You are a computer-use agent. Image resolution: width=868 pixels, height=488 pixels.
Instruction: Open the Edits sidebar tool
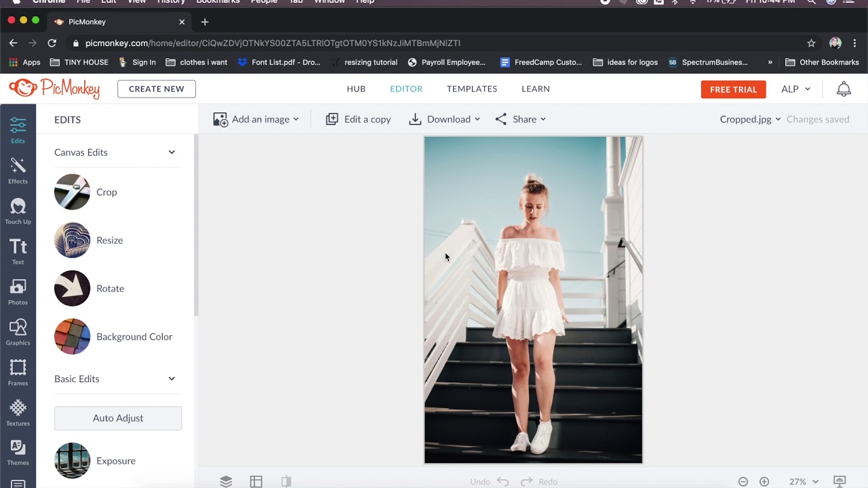(x=18, y=130)
